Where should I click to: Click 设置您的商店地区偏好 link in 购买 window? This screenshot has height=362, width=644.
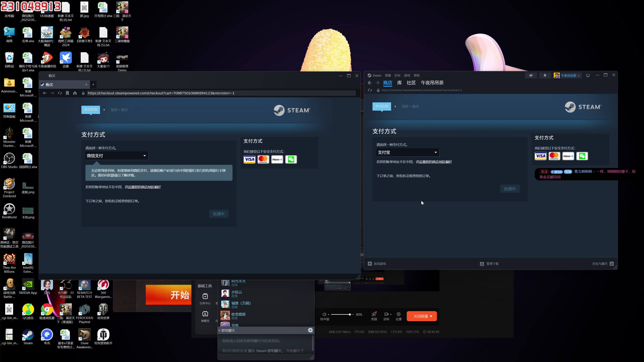(144, 187)
